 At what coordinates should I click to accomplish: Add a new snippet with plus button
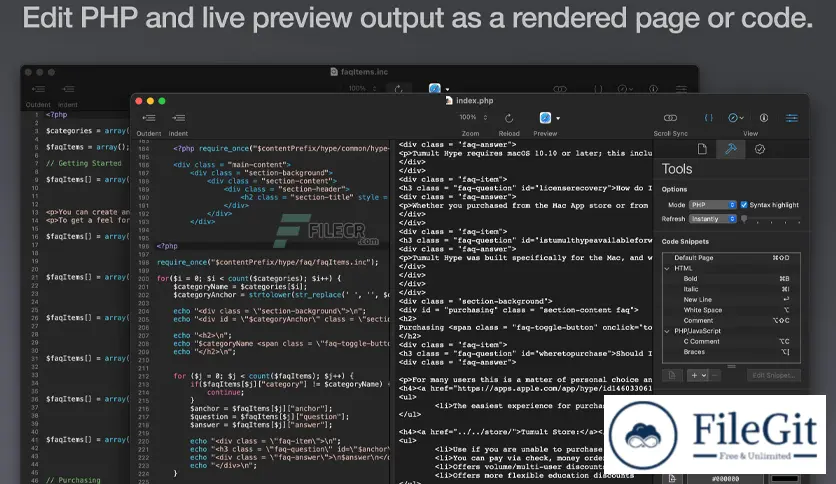[x=694, y=375]
